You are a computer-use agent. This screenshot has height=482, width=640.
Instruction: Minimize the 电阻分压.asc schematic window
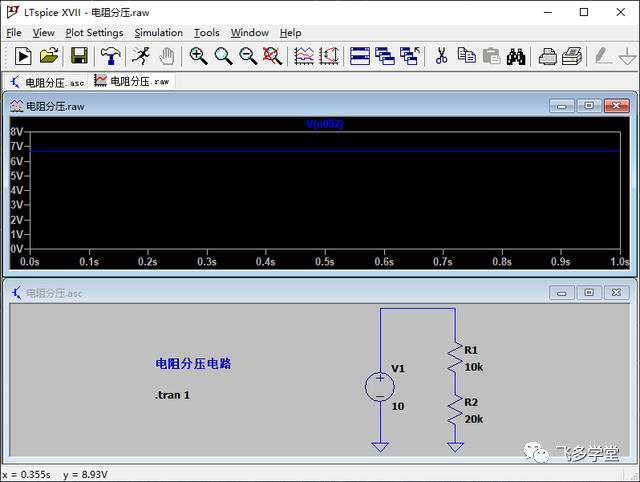[562, 293]
